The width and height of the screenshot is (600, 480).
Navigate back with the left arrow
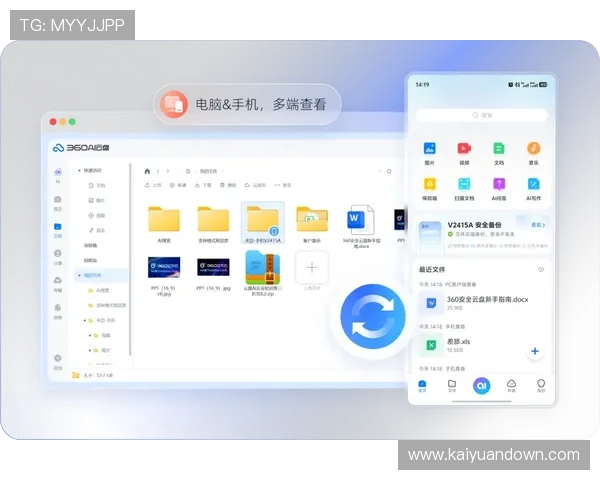coord(158,171)
